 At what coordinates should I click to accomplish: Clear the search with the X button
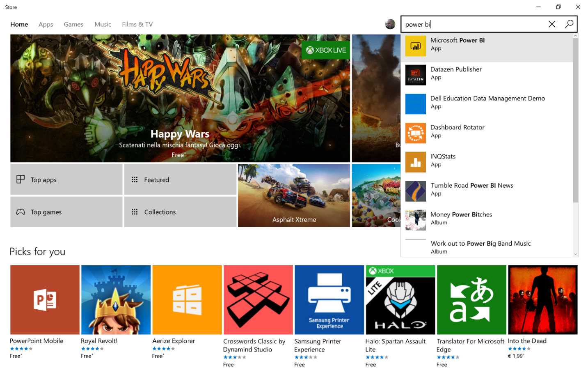point(551,24)
